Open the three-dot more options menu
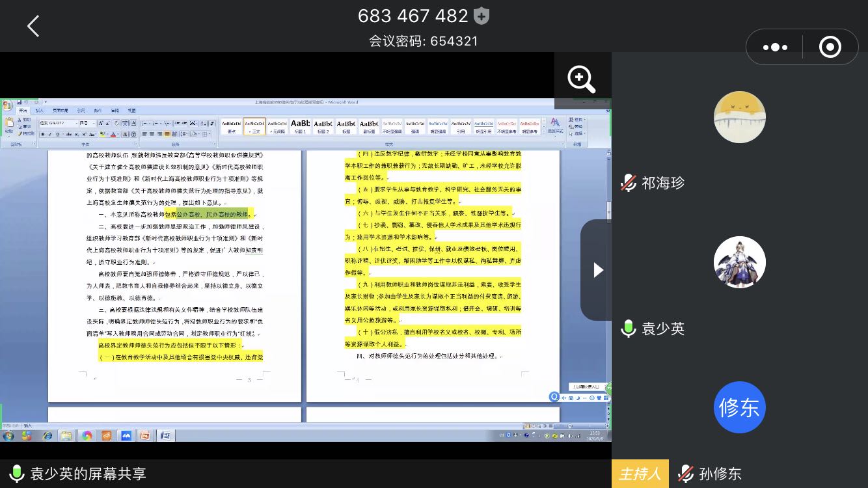Screen dimensions: 868x488 click(774, 47)
